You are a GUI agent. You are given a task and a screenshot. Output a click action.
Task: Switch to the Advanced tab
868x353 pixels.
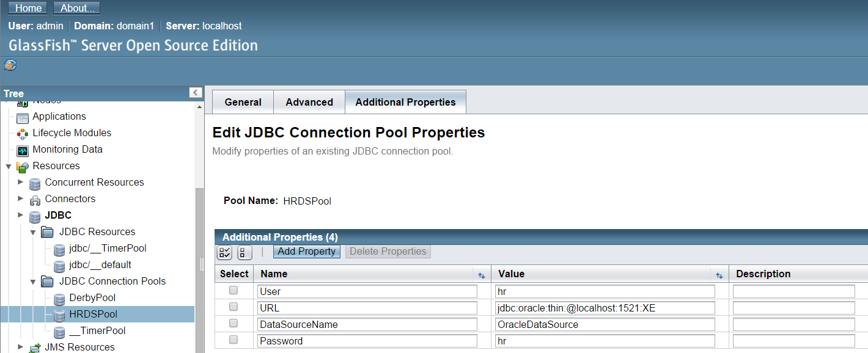tap(309, 101)
